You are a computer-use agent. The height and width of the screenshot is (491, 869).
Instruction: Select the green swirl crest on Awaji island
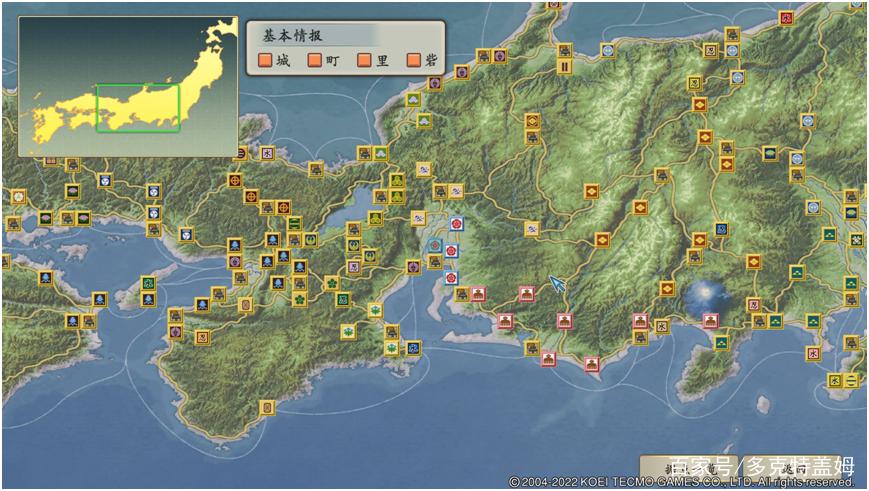(x=148, y=283)
